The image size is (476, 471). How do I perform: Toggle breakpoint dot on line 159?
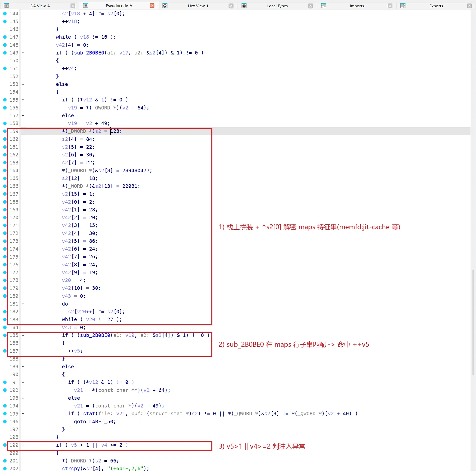[x=5, y=131]
